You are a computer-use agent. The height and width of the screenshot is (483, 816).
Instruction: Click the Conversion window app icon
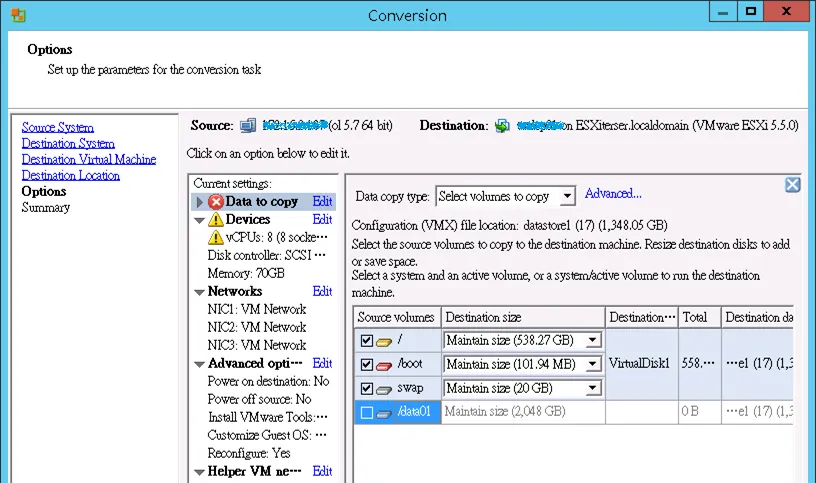(18, 15)
